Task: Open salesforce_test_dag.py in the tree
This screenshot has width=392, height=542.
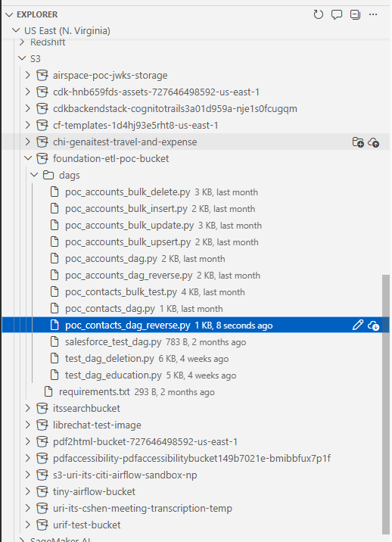Action: point(113,342)
